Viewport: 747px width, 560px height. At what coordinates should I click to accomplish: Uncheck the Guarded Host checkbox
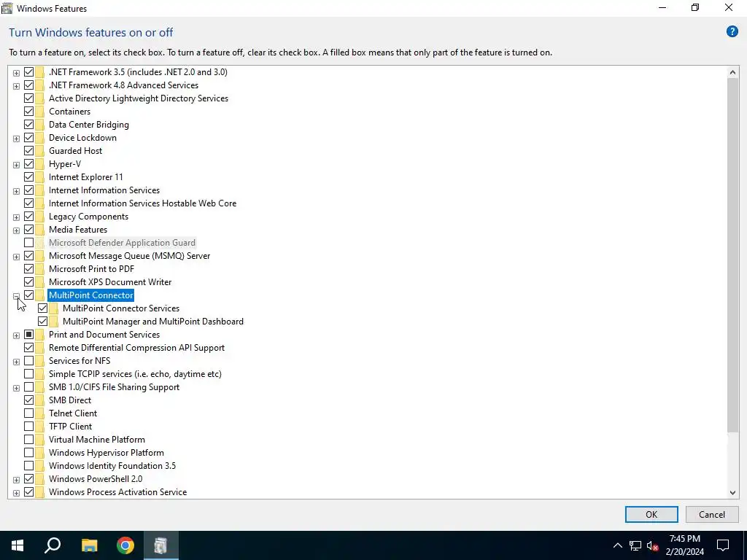(28, 150)
